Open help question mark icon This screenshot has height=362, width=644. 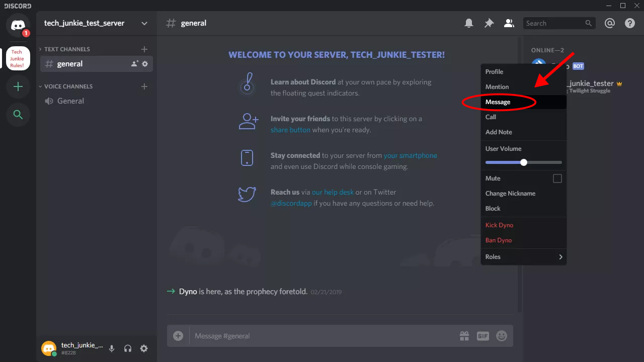pos(630,23)
